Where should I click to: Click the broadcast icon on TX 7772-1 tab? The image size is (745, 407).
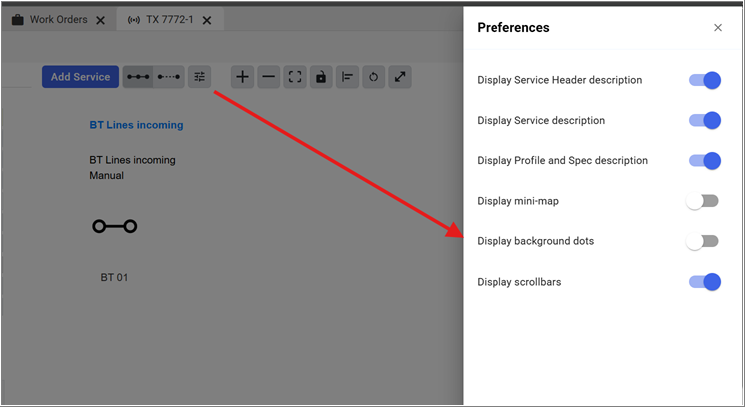pyautogui.click(x=134, y=20)
